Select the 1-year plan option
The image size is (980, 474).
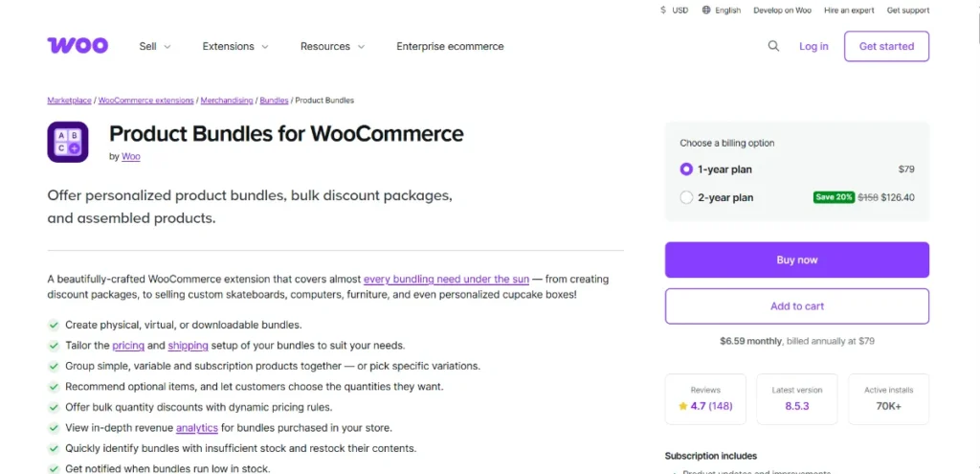tap(686, 169)
